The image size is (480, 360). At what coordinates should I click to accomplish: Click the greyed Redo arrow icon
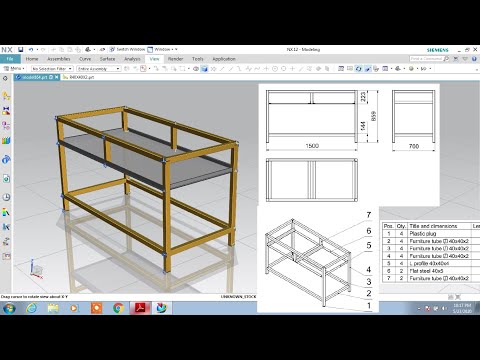pos(43,50)
